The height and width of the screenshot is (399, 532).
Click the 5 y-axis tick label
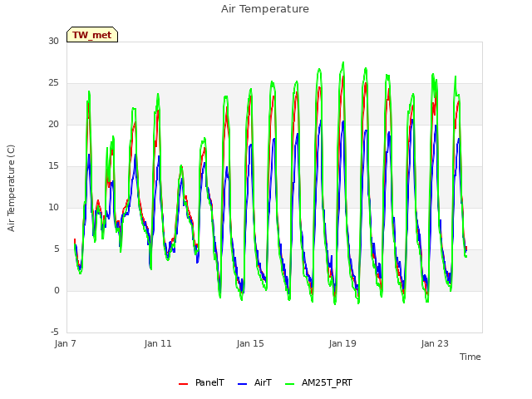click(57, 249)
